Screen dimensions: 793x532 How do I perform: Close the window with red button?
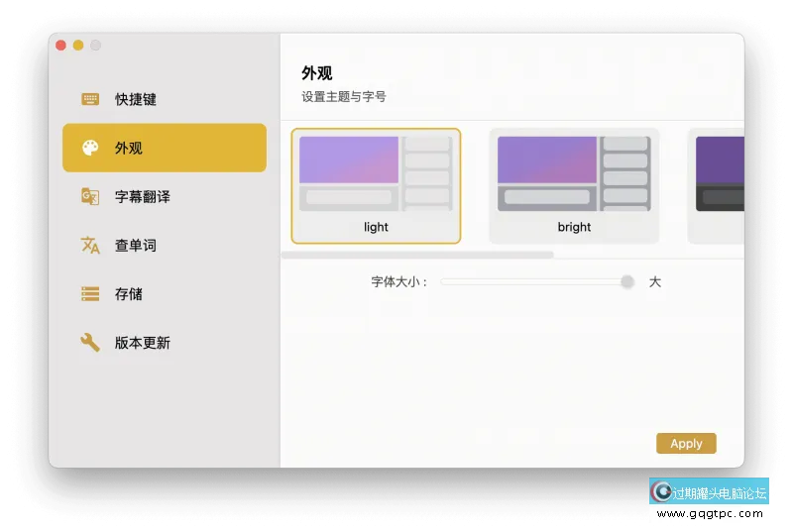[60, 46]
